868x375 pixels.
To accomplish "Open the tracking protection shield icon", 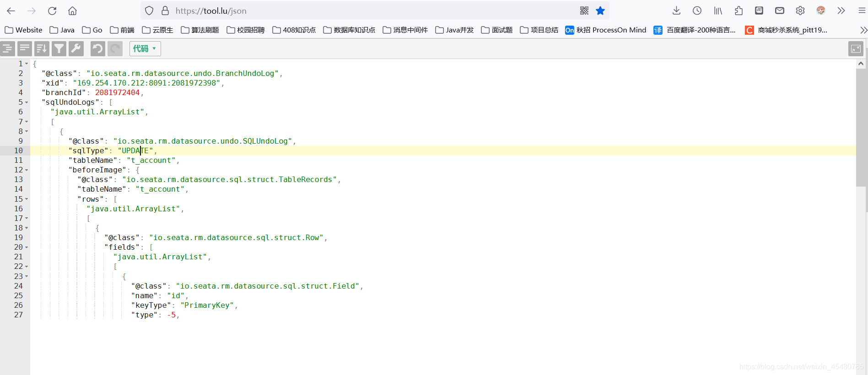I will click(x=149, y=11).
